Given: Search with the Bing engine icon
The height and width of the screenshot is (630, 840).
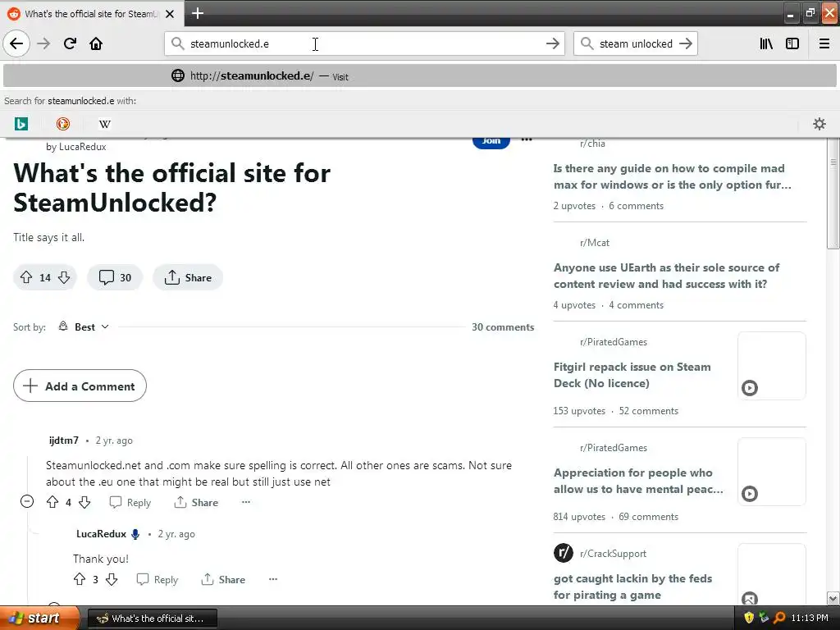Looking at the screenshot, I should coord(21,124).
